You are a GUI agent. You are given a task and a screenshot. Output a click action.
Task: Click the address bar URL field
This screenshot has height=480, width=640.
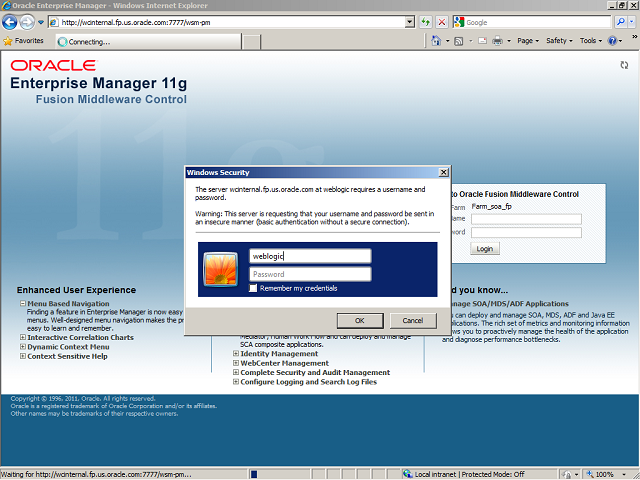(227, 22)
